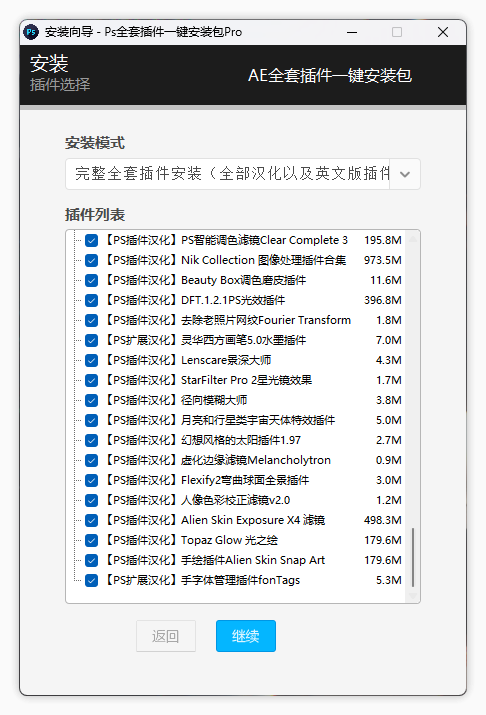Uncheck the Melancholytron plugin checkbox

point(92,461)
